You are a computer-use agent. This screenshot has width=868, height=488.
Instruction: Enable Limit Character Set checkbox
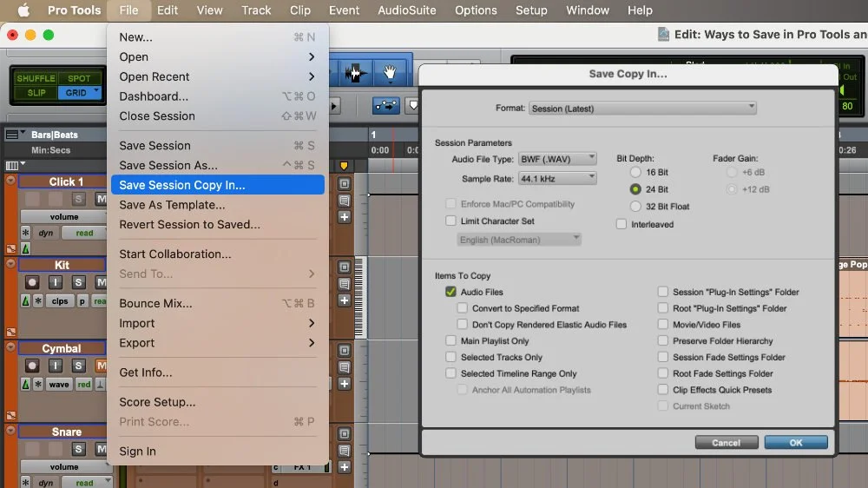pos(450,221)
